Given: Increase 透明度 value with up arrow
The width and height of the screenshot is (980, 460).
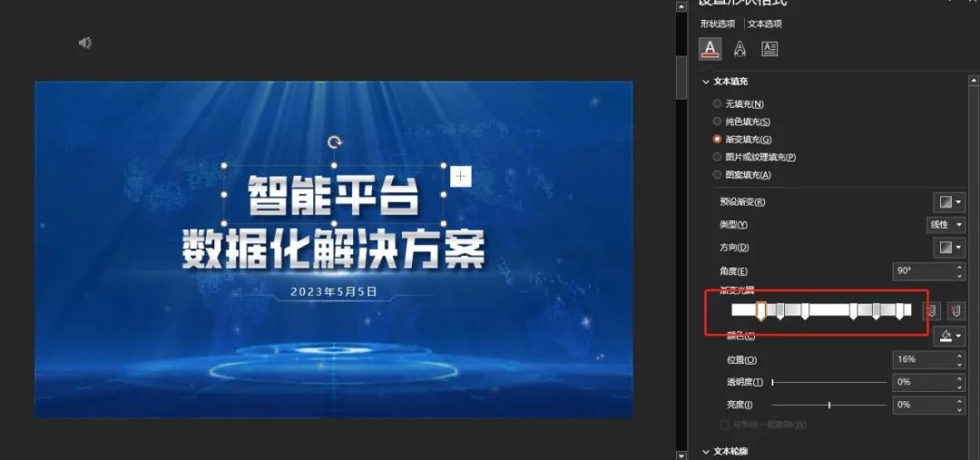Looking at the screenshot, I should [960, 378].
